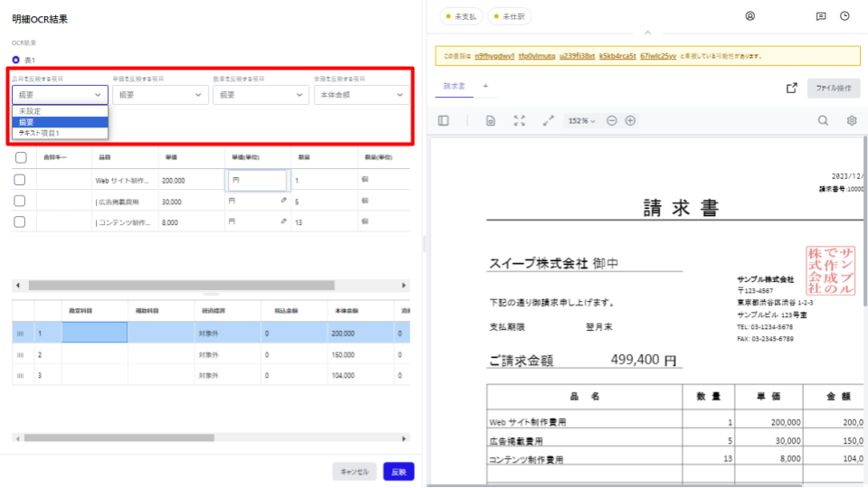
Task: Add a new document tab with plus
Action: pyautogui.click(x=486, y=87)
